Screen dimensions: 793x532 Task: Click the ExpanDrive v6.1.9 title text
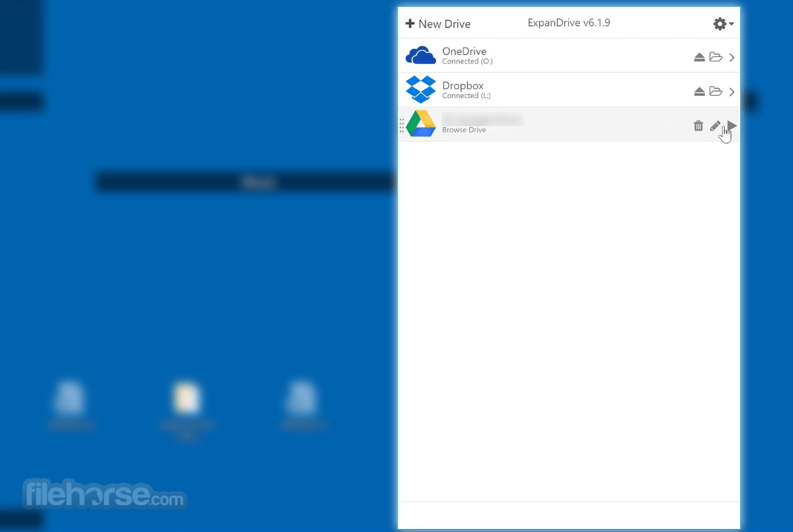[569, 23]
